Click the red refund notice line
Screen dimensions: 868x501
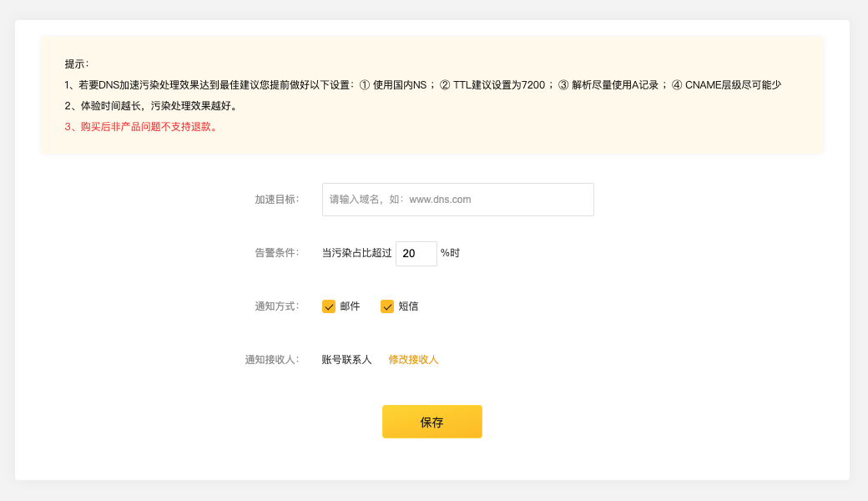(142, 127)
